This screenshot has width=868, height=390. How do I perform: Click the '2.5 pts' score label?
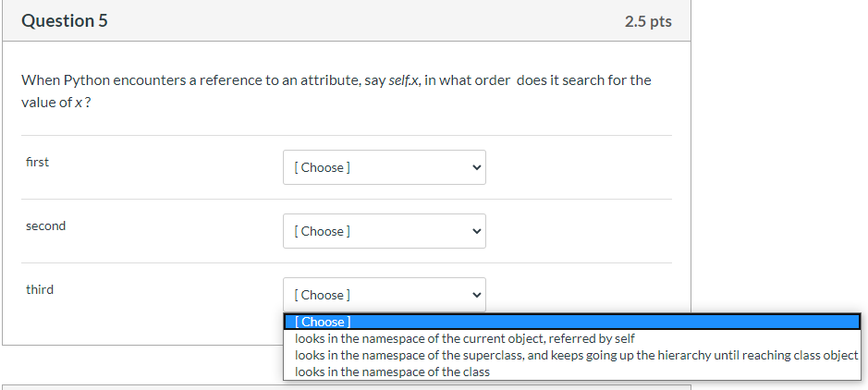648,21
